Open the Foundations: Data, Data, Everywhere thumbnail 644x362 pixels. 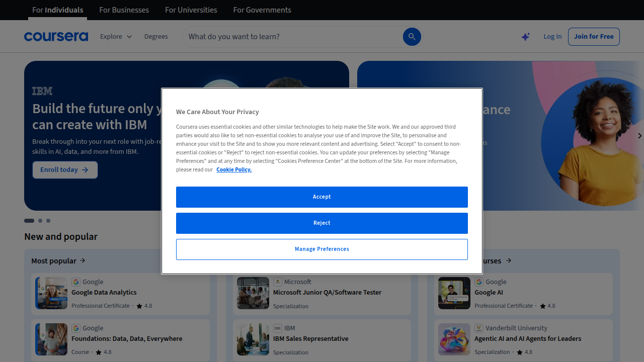click(51, 339)
